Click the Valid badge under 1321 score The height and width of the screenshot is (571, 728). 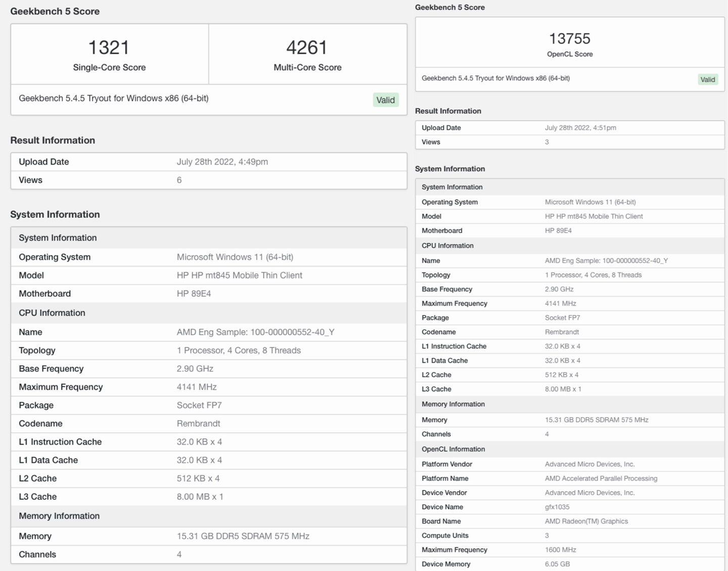[386, 100]
